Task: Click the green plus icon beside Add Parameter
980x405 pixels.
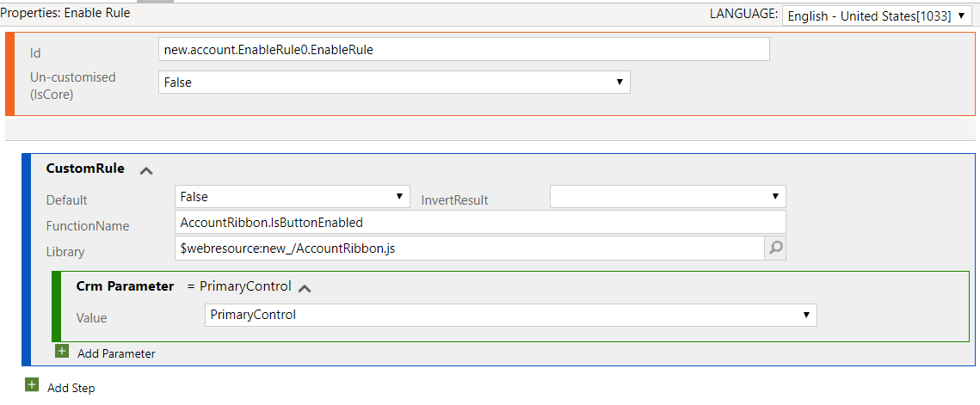Action: pos(62,351)
